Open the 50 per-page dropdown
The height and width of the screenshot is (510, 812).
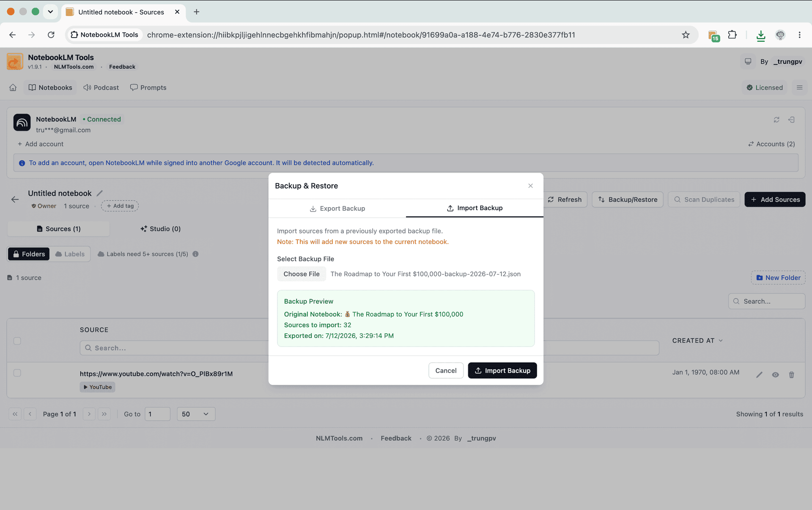tap(196, 414)
